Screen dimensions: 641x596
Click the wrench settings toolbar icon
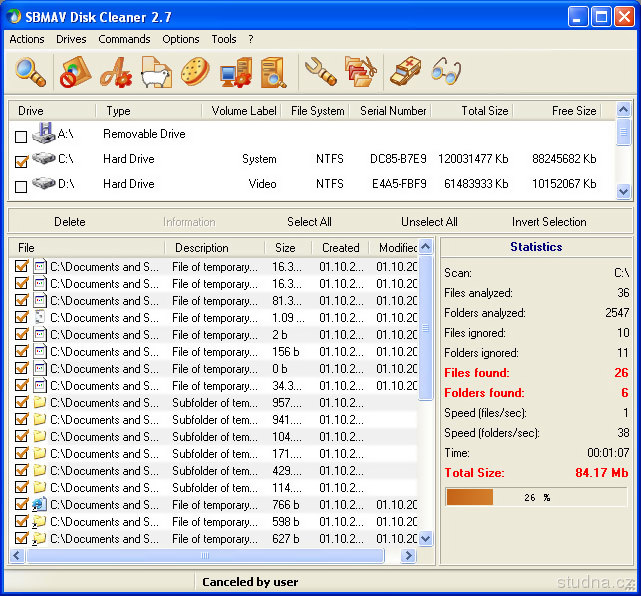[319, 72]
